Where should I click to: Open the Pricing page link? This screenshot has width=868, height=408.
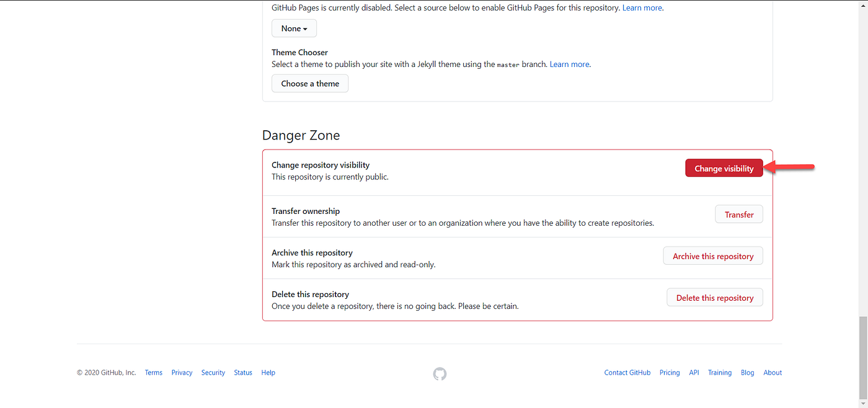click(x=670, y=372)
